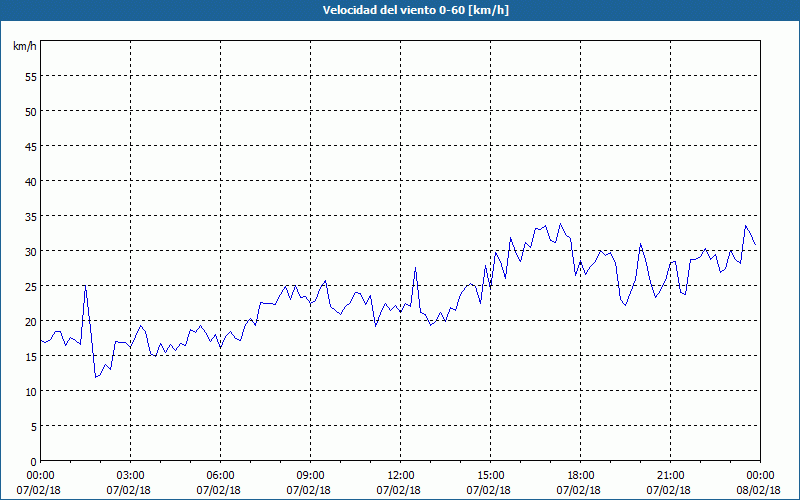Select the '07/02/18' date under 18:00
Viewport: 800px width, 500px height.
point(579,490)
